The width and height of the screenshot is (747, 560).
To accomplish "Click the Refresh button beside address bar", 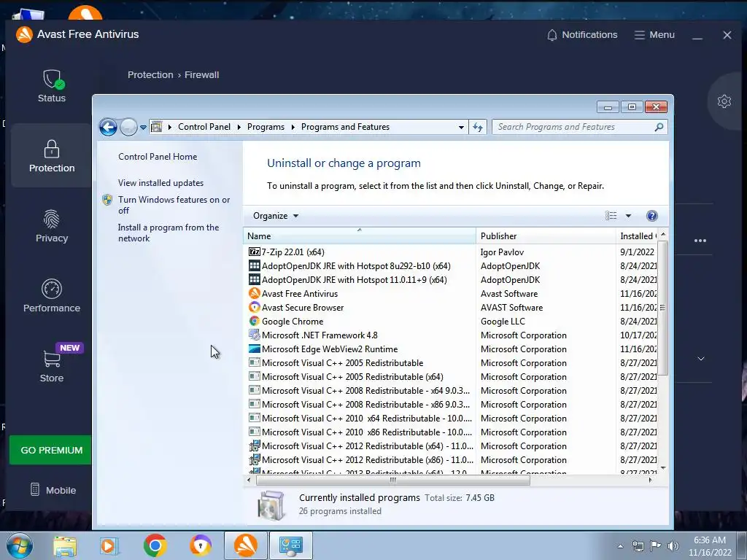I will [477, 127].
